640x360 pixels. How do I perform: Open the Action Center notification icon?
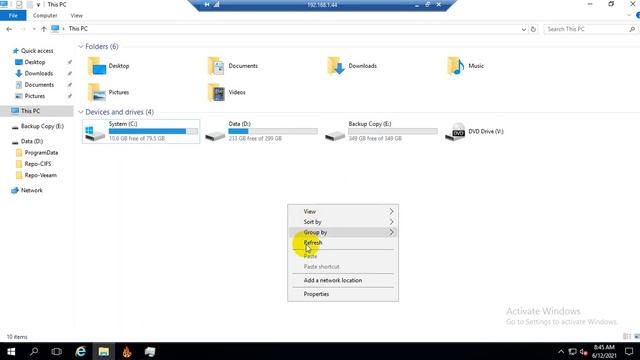[x=629, y=351]
